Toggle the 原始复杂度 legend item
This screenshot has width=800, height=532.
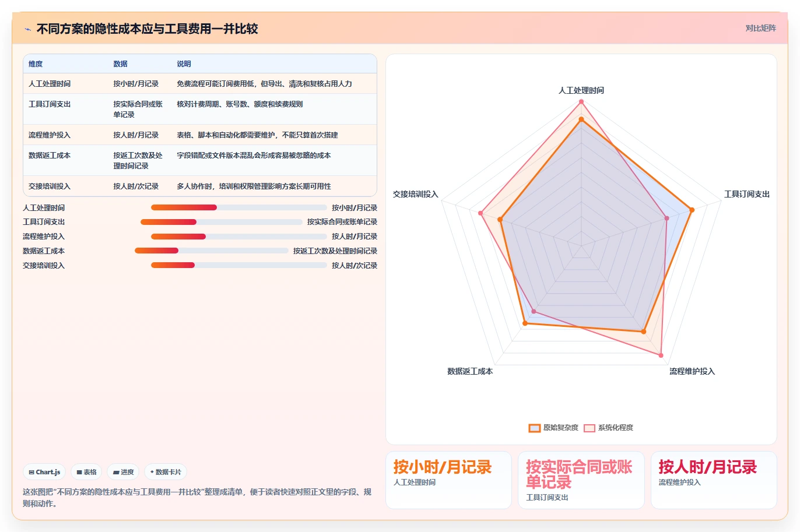[x=553, y=428]
